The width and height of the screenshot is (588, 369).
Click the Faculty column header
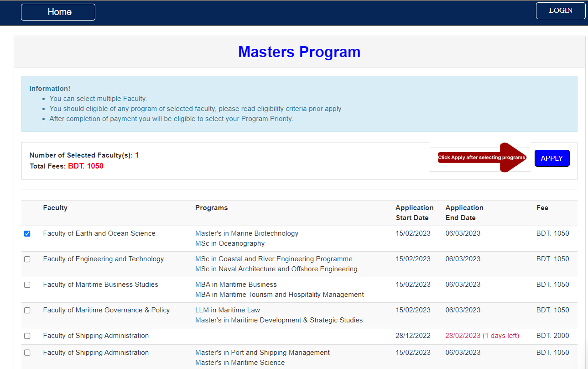pos(55,208)
